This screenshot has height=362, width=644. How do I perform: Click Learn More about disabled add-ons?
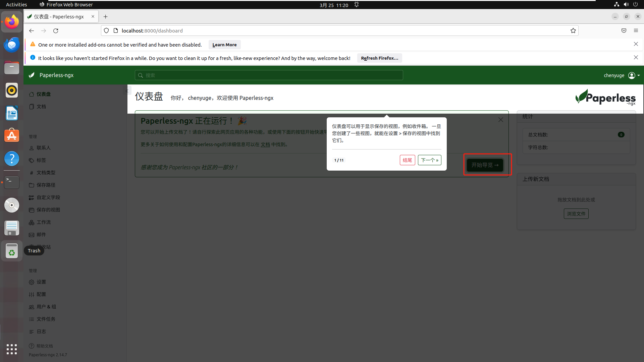(224, 45)
